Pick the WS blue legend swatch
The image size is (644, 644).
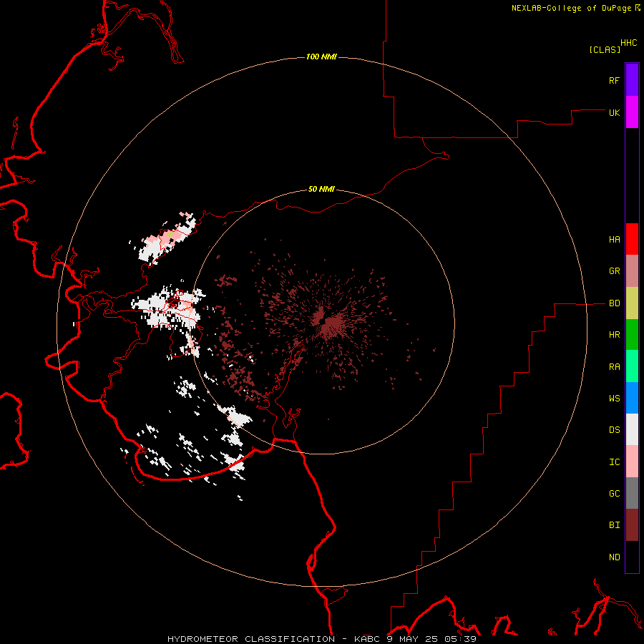point(632,398)
